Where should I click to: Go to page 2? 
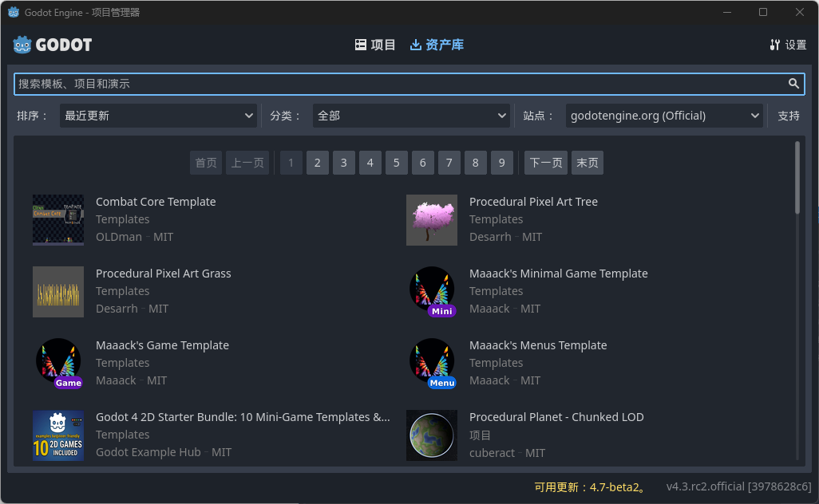click(317, 163)
